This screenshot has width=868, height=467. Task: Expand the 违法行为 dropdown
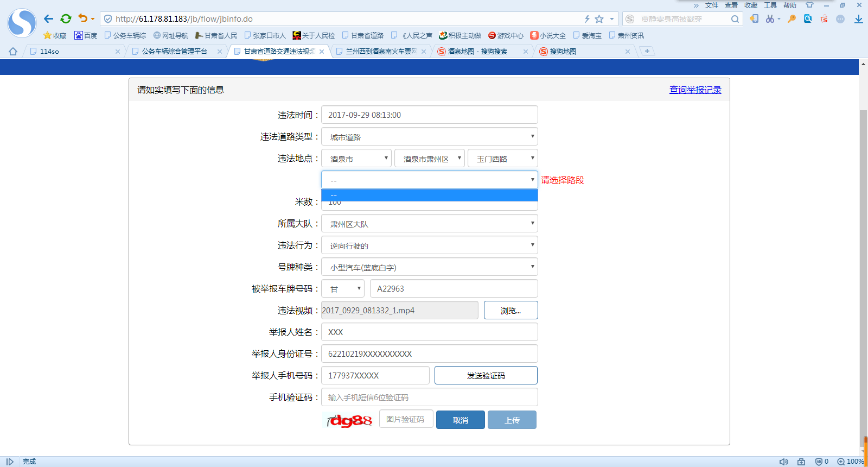coord(429,245)
